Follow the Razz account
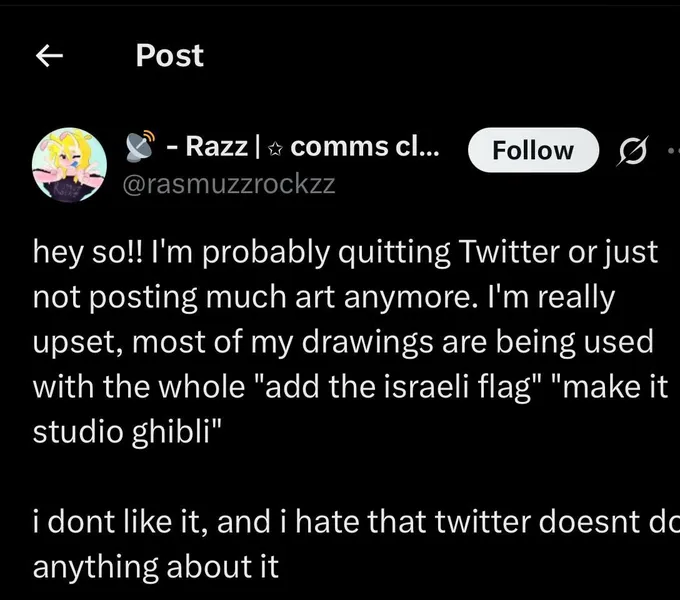This screenshot has height=600, width=680. pos(533,150)
